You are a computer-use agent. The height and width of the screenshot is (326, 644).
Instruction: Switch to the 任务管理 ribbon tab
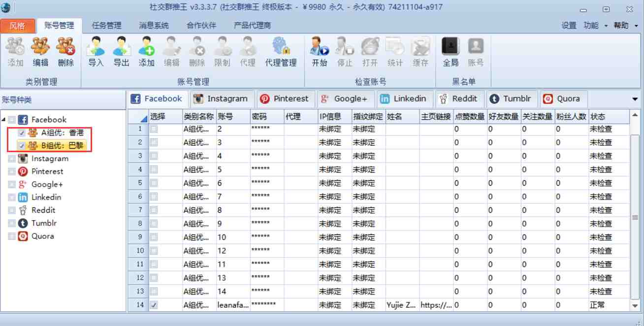[x=106, y=25]
